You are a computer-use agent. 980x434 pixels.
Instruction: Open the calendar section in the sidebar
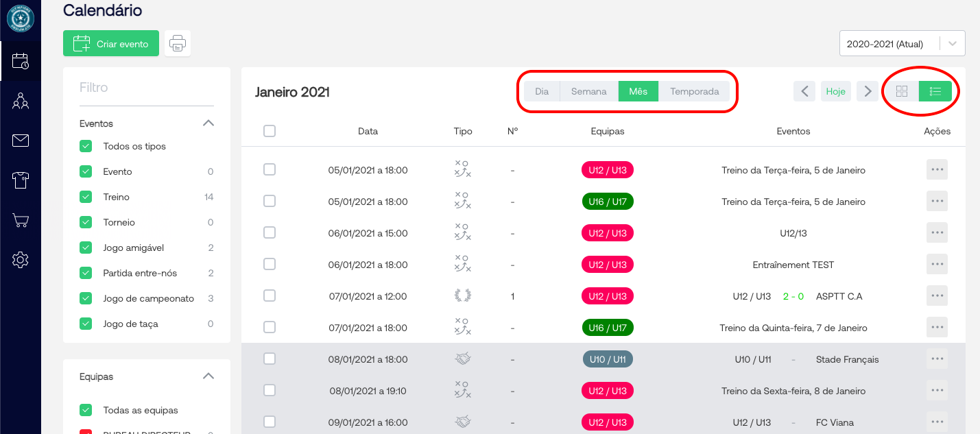coord(21,61)
